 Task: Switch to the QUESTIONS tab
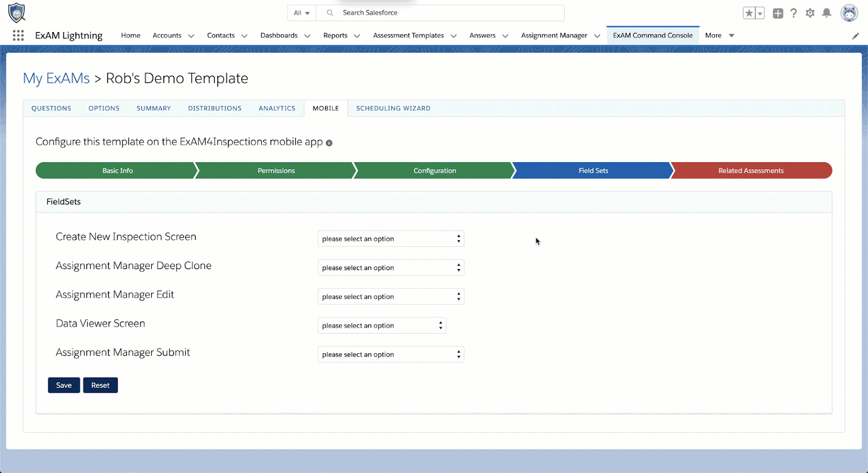point(52,108)
